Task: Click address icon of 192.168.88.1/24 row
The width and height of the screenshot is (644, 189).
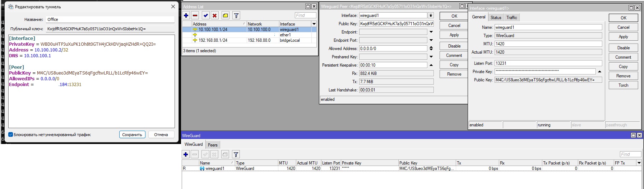Action: (x=195, y=40)
